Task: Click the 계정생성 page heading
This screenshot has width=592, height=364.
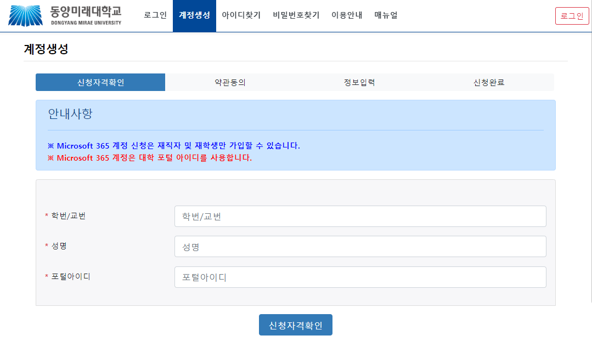Action: 46,49
